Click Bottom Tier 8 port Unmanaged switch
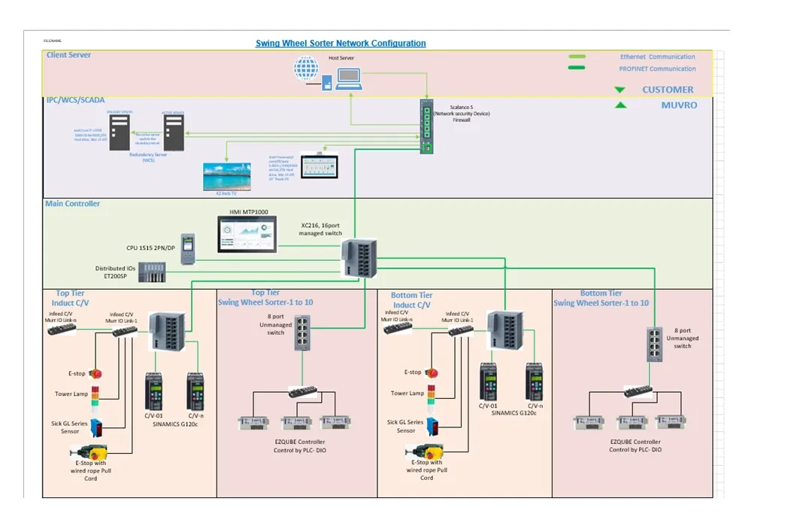 point(655,344)
